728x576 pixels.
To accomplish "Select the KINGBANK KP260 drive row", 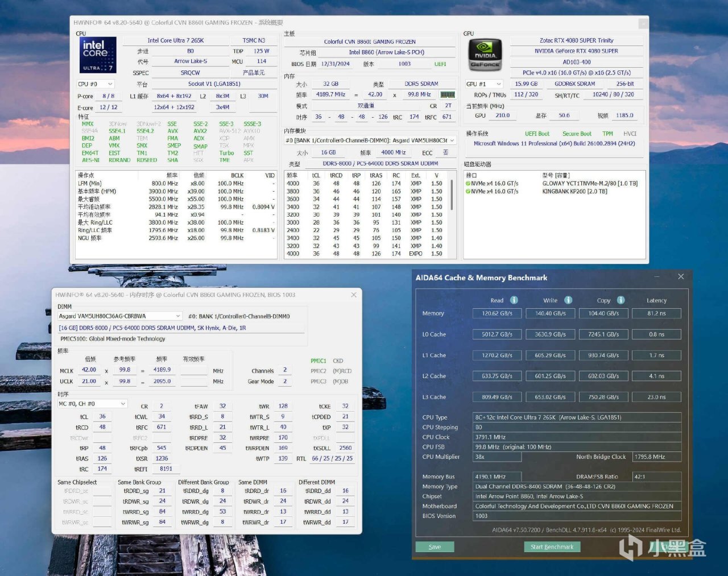I will (555, 192).
